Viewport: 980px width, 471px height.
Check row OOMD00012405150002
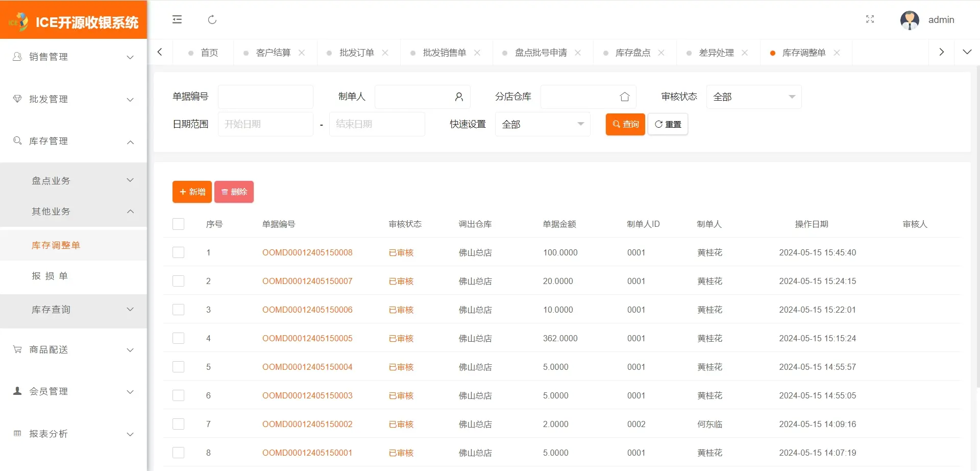coord(178,424)
